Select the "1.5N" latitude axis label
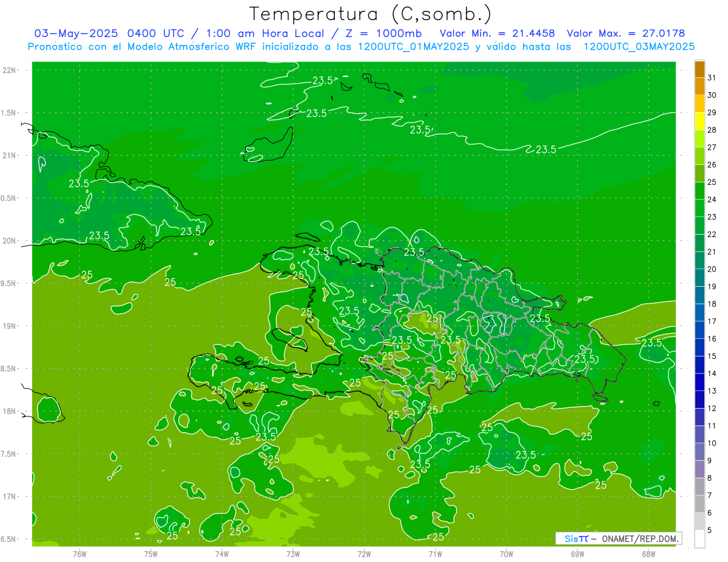The height and width of the screenshot is (562, 728). pyautogui.click(x=9, y=113)
